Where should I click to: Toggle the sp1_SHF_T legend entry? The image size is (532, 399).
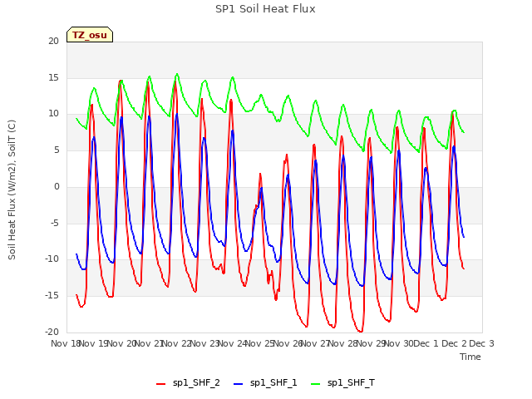342,382
